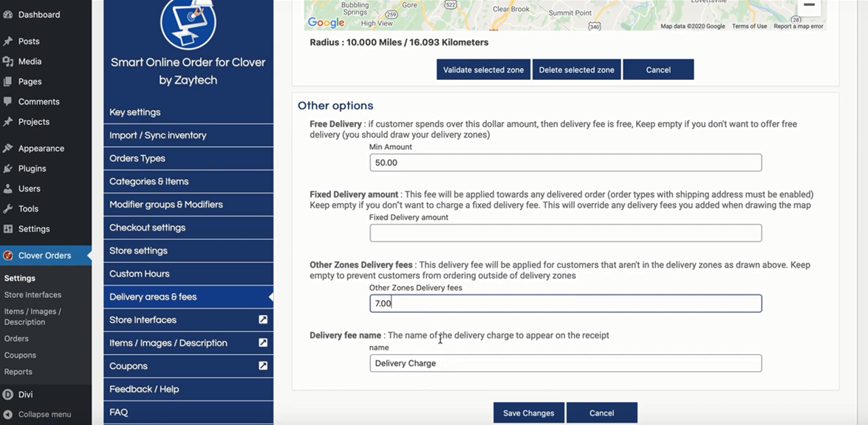
Task: Click the Google logo on map
Action: point(326,23)
